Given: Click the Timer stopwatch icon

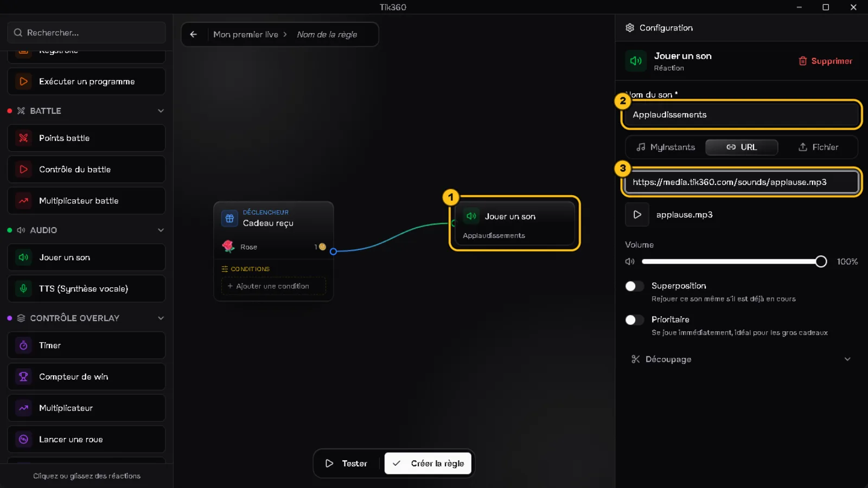Looking at the screenshot, I should pos(23,345).
